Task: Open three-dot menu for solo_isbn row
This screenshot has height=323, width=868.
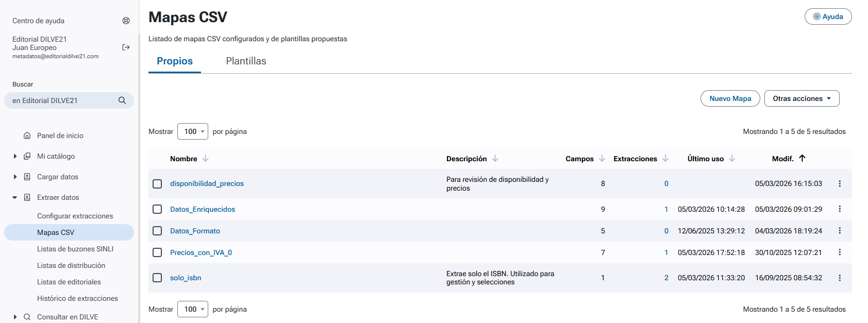Action: point(840,278)
